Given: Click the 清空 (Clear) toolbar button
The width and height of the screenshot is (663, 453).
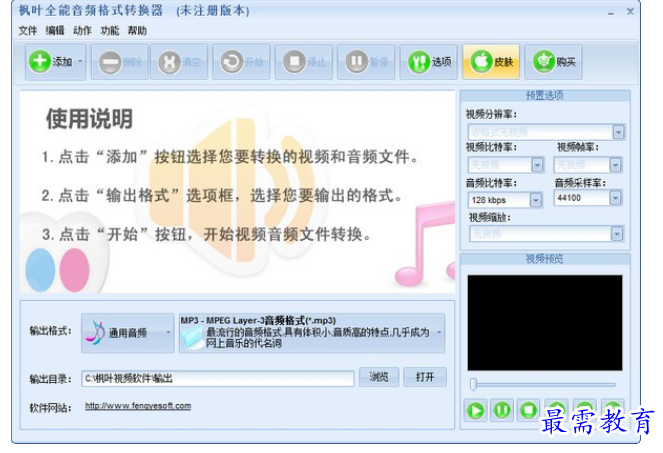Looking at the screenshot, I should pos(179,62).
